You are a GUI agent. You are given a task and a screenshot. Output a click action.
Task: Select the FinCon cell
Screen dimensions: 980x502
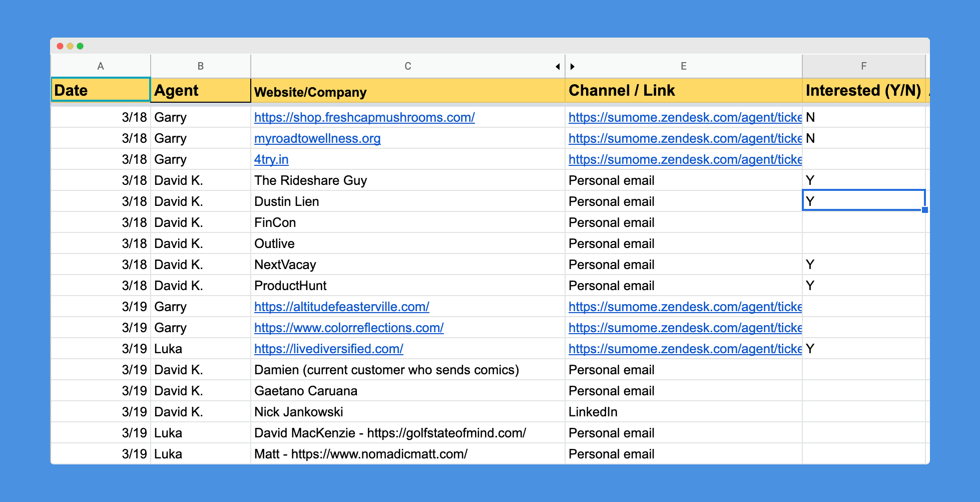coord(408,222)
